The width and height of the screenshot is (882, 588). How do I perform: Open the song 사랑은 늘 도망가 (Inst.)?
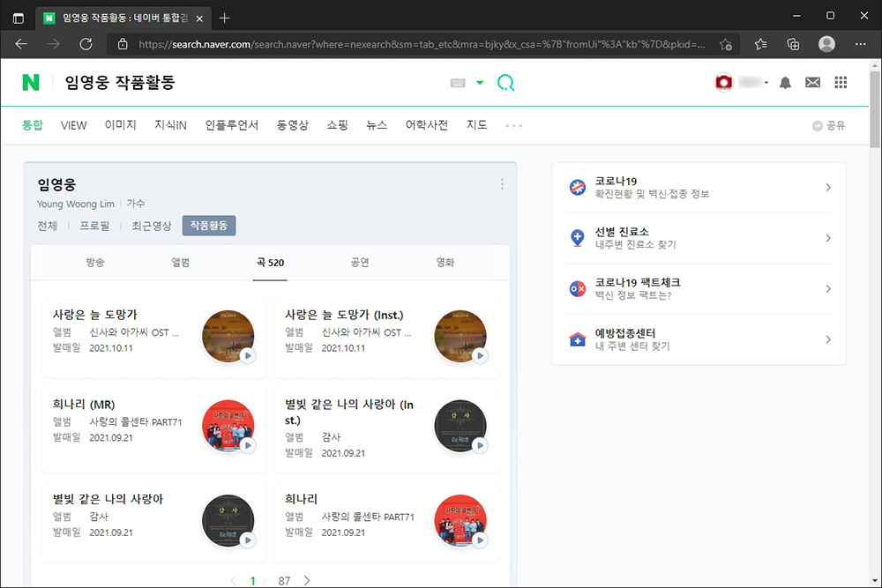tap(344, 315)
